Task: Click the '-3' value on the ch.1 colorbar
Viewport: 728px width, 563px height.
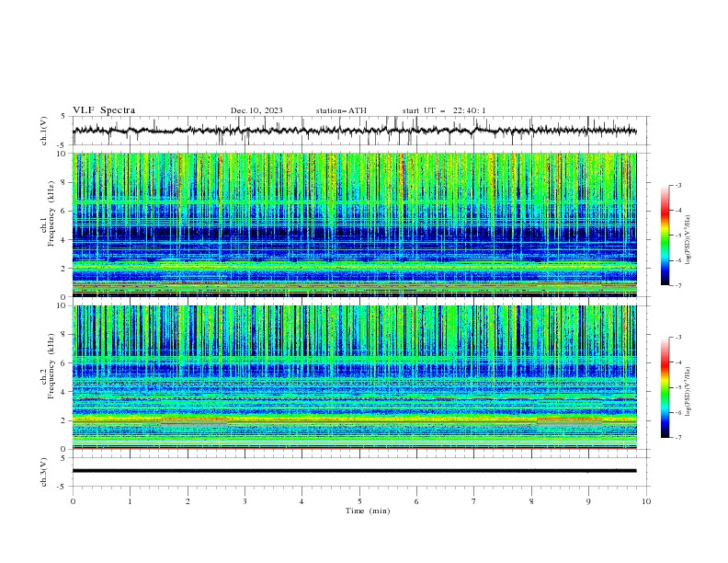Action: [677, 185]
